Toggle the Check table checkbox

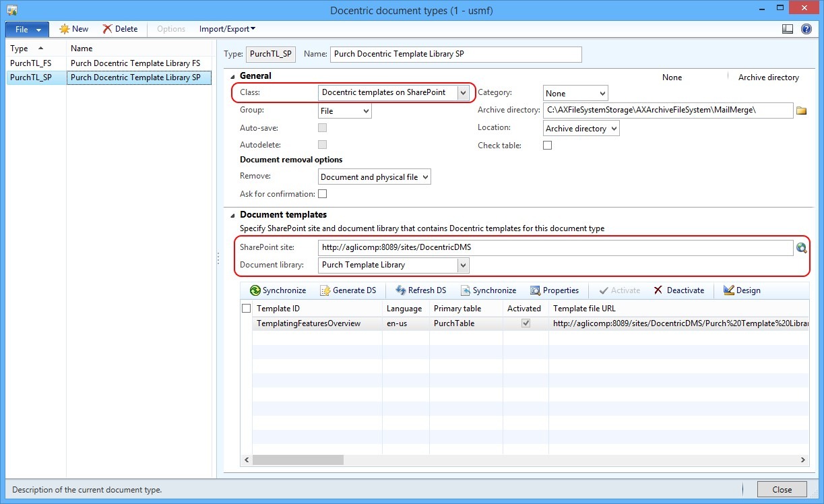[548, 146]
